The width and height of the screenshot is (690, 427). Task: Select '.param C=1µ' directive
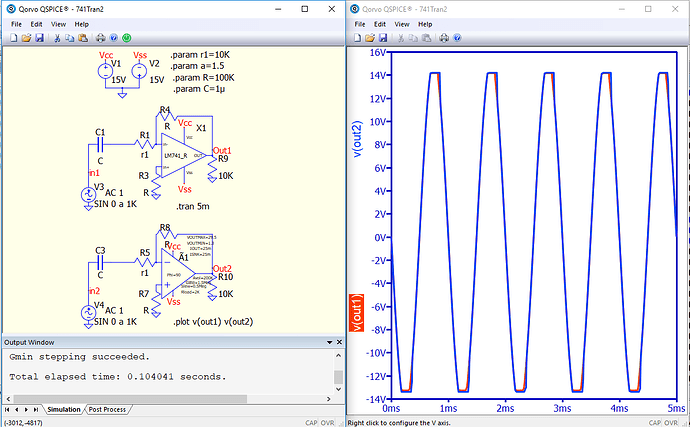199,89
